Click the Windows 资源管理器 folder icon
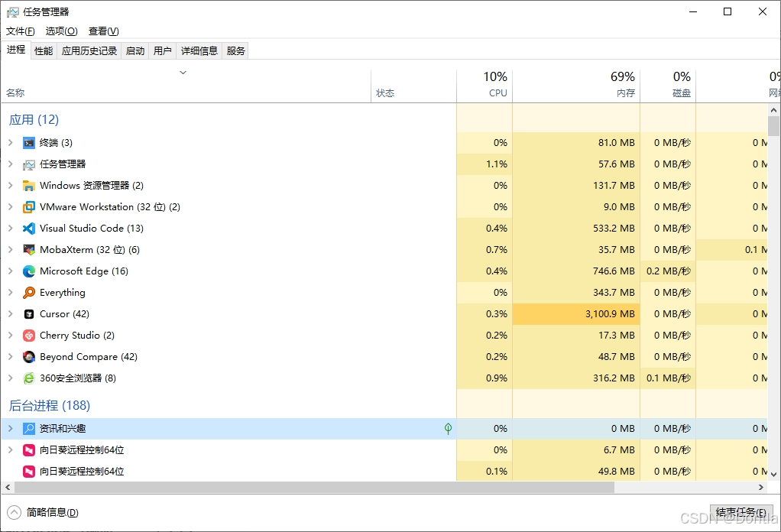 29,186
